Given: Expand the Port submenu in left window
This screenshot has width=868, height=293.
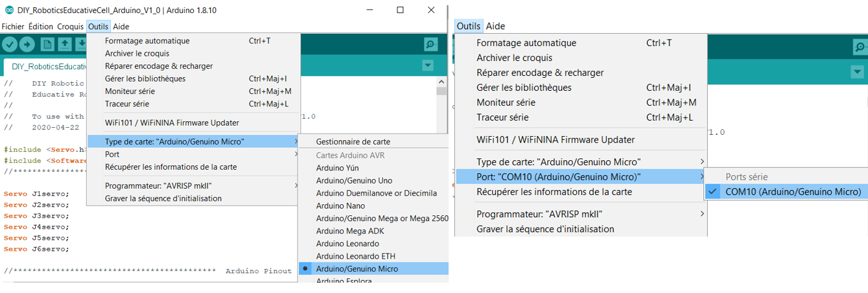Looking at the screenshot, I should 193,154.
